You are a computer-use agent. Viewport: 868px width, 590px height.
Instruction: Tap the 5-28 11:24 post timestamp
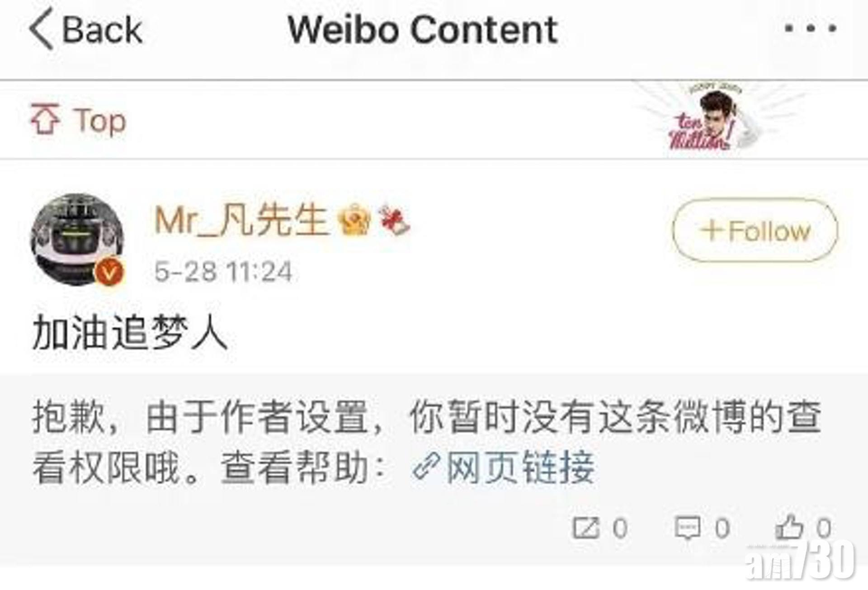pos(223,272)
